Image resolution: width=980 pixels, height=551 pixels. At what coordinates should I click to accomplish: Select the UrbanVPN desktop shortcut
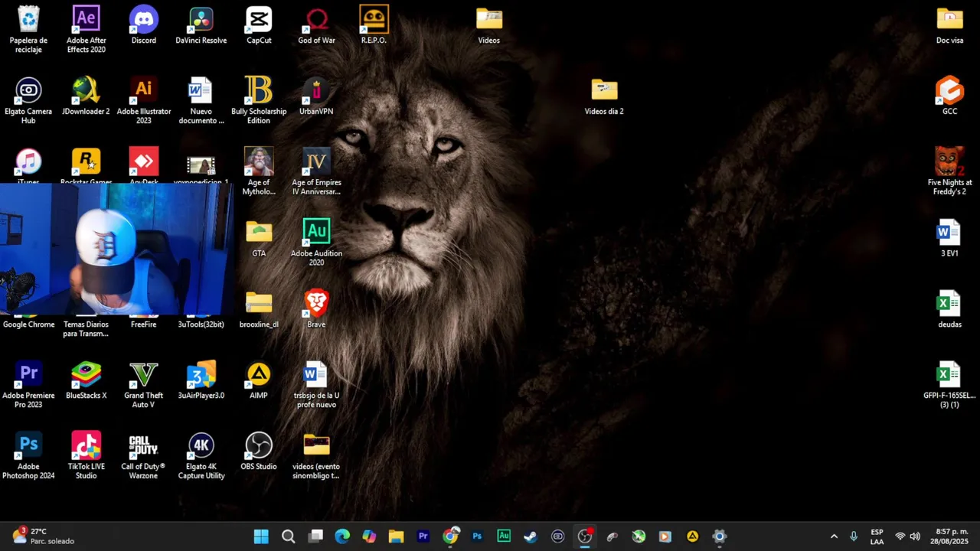click(x=316, y=96)
